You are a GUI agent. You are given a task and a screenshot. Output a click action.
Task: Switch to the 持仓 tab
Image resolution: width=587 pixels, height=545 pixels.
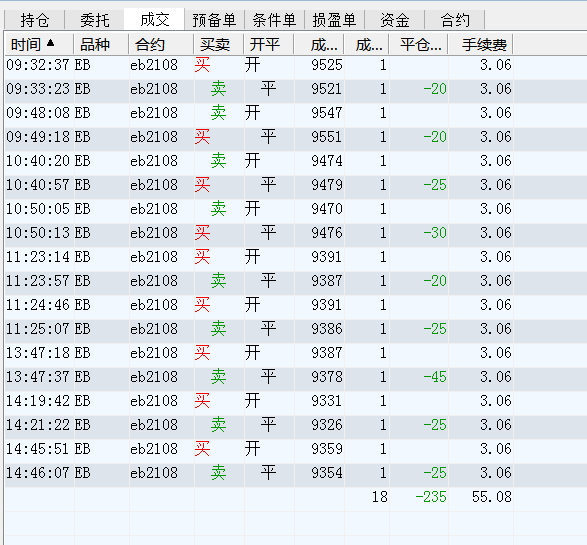point(34,20)
